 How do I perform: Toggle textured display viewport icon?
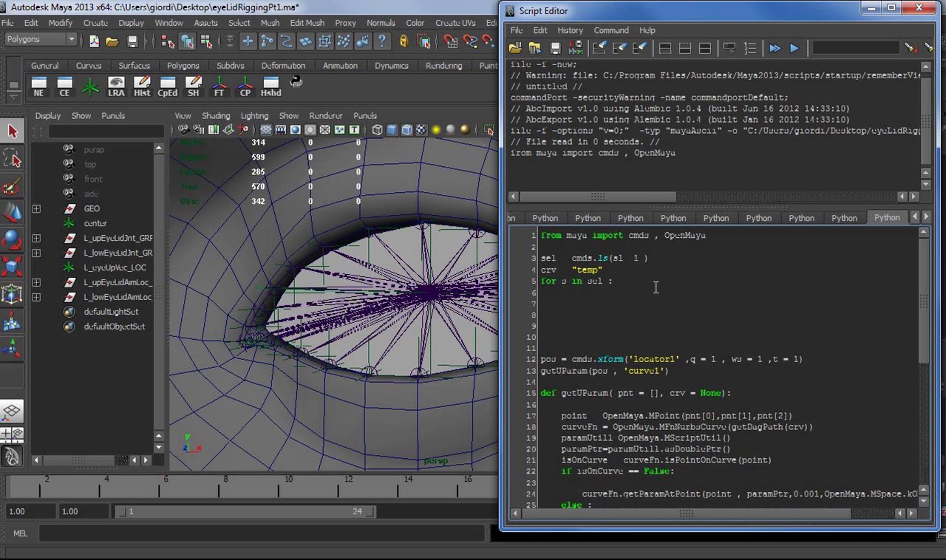(x=421, y=130)
